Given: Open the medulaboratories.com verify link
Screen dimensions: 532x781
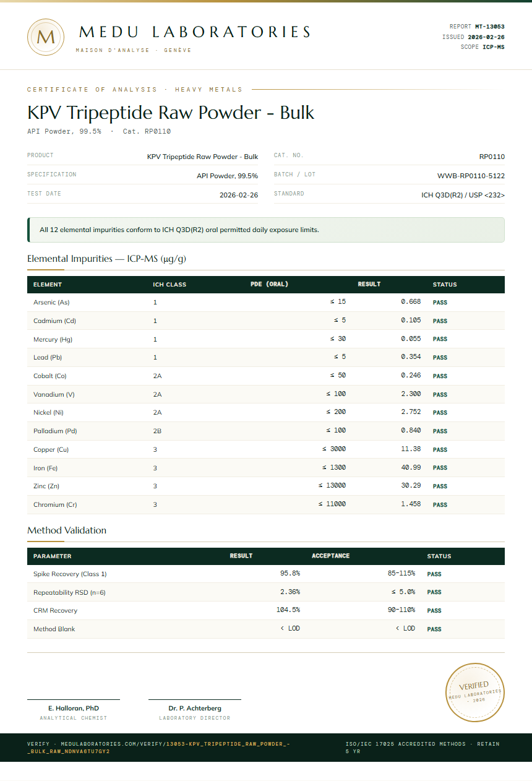Looking at the screenshot, I should pyautogui.click(x=159, y=747).
